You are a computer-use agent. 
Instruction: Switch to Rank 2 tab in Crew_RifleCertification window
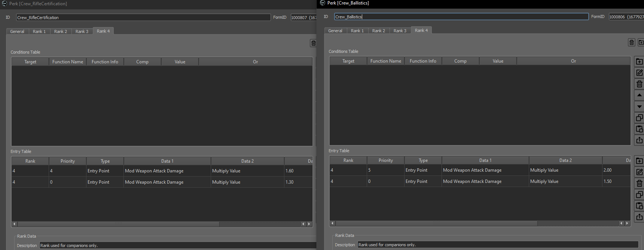(61, 31)
